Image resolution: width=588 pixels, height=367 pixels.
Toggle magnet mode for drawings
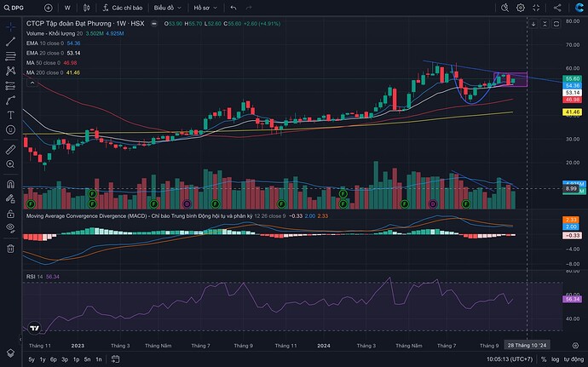tap(10, 184)
